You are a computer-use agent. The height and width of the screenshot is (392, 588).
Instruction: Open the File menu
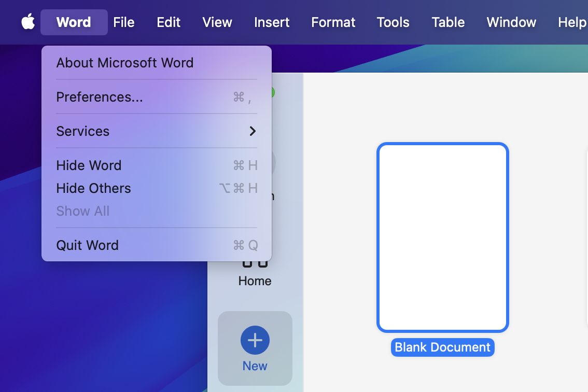pos(124,22)
